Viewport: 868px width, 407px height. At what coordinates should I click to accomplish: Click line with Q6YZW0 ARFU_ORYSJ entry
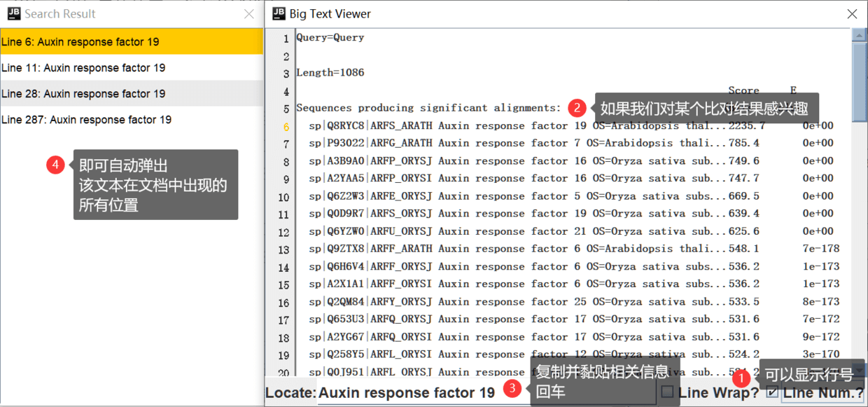pos(571,231)
